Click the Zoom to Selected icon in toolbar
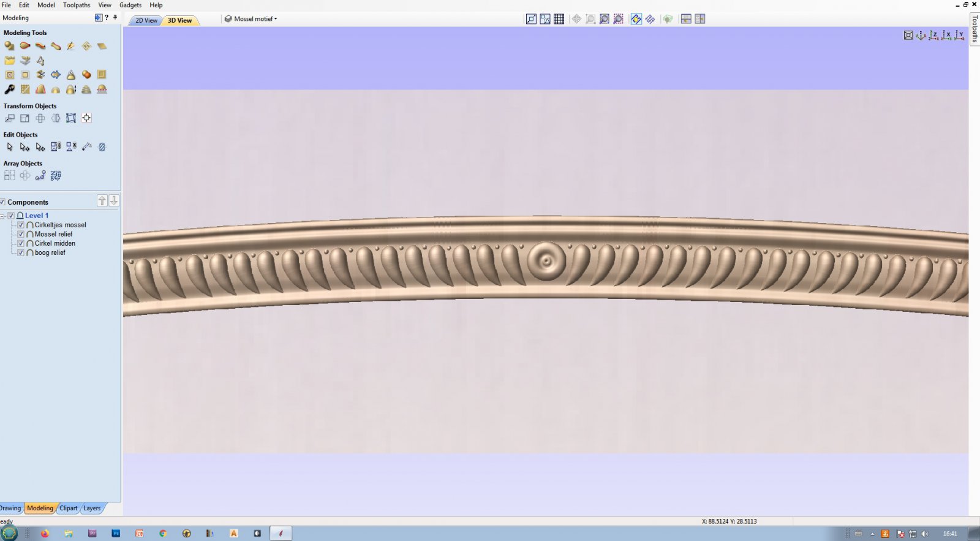 (x=619, y=19)
